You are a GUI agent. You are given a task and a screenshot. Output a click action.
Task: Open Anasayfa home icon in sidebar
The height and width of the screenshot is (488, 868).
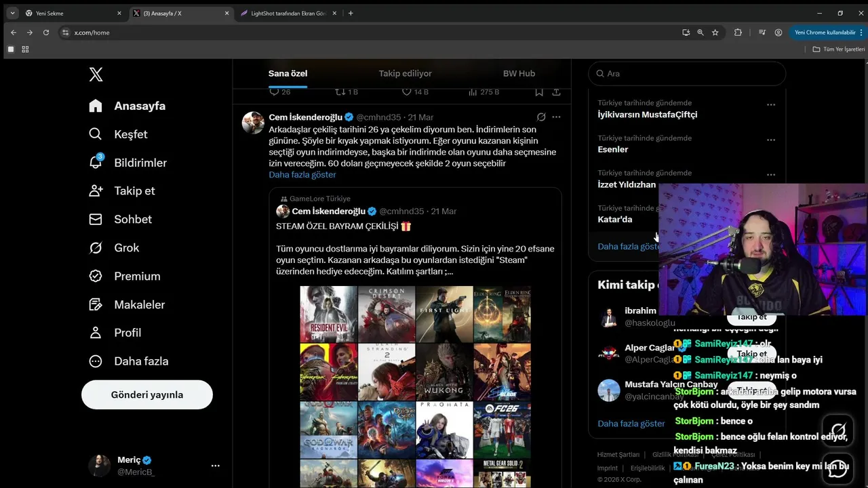click(96, 106)
